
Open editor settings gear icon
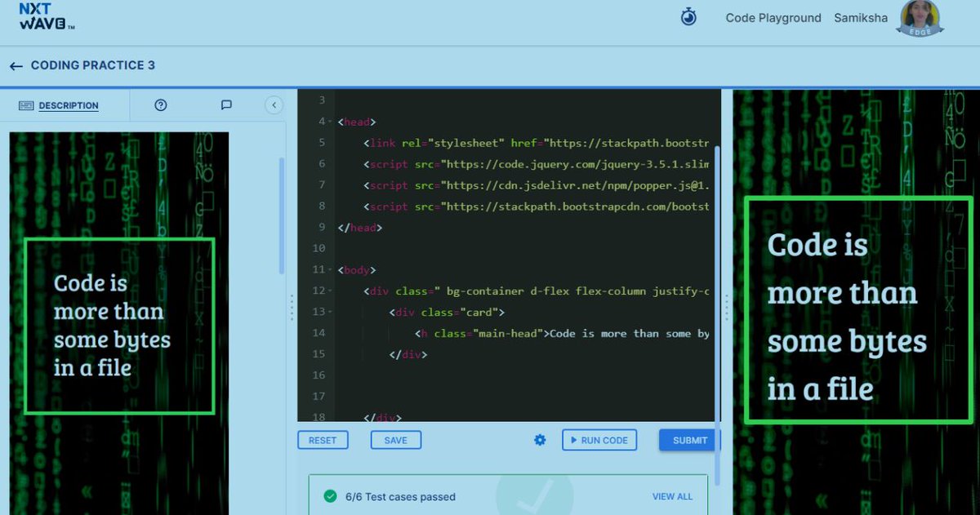tap(540, 440)
